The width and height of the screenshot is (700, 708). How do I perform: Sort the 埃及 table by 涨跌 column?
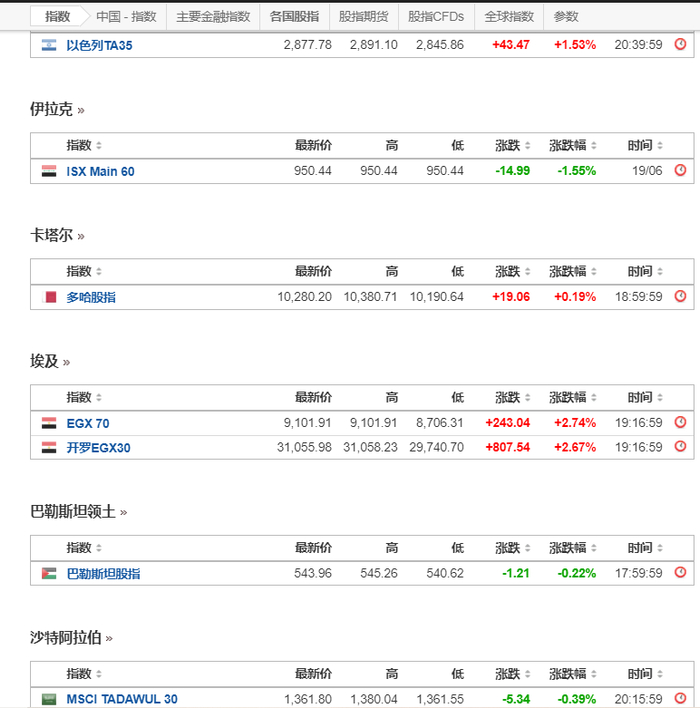click(x=513, y=397)
